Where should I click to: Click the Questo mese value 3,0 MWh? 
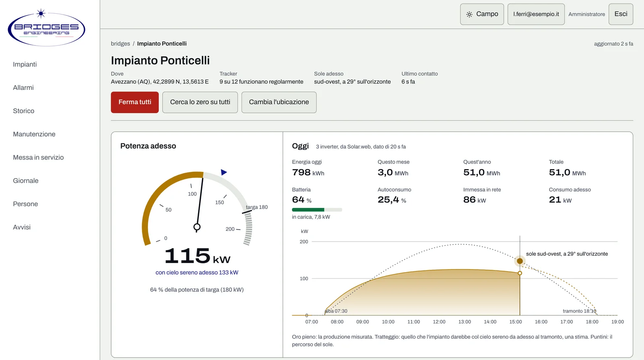point(393,173)
